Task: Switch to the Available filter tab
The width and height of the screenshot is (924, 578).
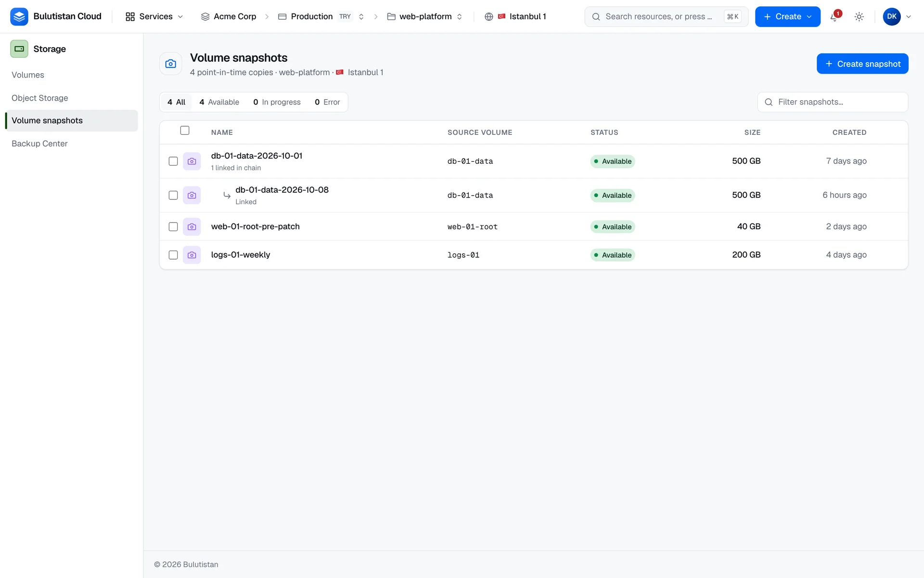Action: pyautogui.click(x=219, y=102)
